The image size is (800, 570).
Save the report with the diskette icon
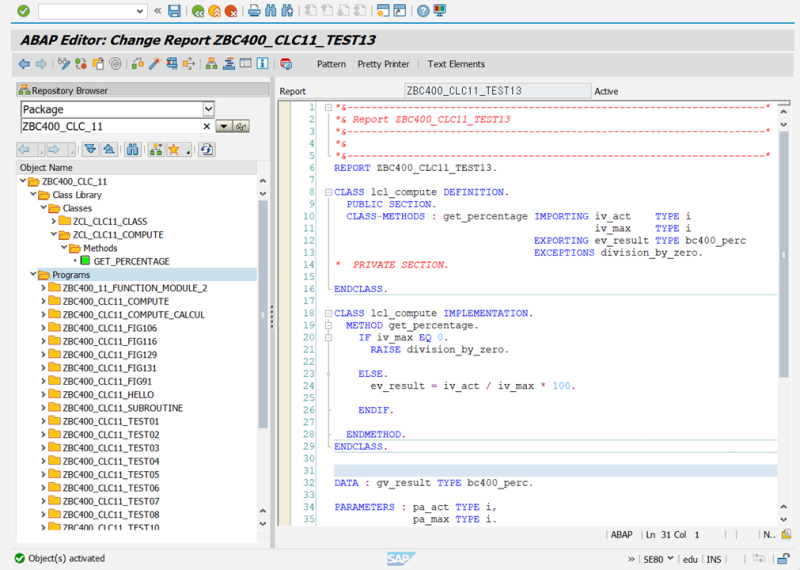click(174, 11)
